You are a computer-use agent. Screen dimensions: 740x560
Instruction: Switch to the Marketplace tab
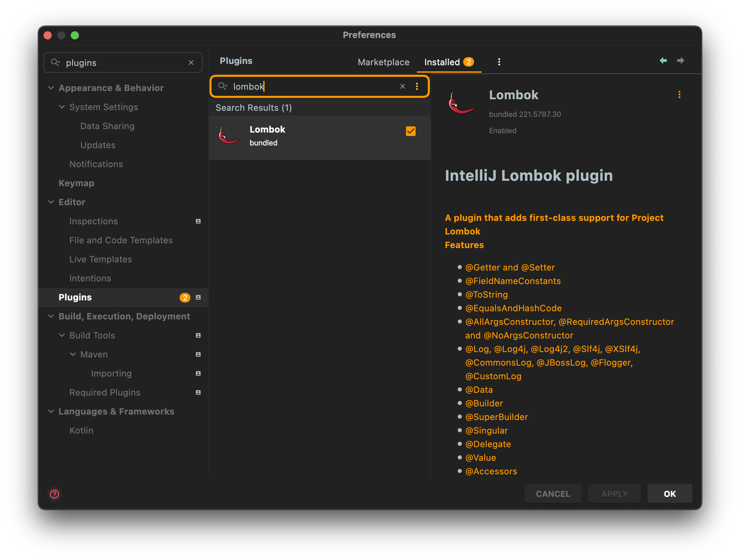coord(383,62)
